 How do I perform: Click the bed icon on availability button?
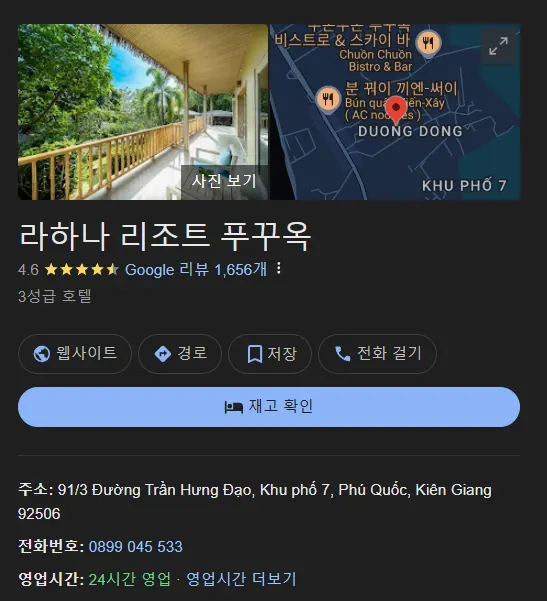[234, 407]
